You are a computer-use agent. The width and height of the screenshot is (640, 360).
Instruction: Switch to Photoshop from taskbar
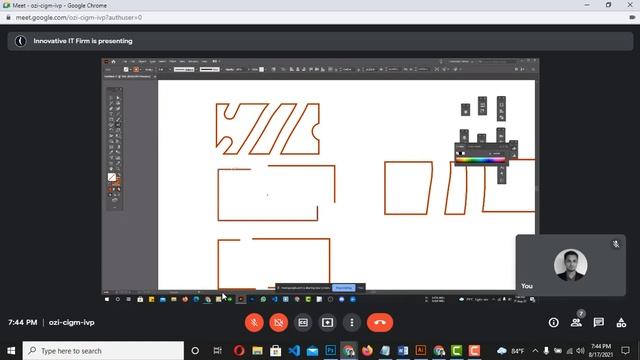coord(331,351)
